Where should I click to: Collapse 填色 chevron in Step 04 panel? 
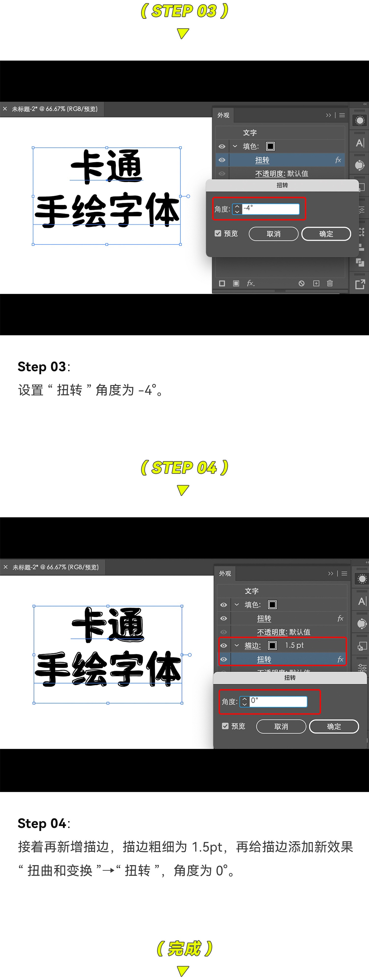click(x=237, y=605)
